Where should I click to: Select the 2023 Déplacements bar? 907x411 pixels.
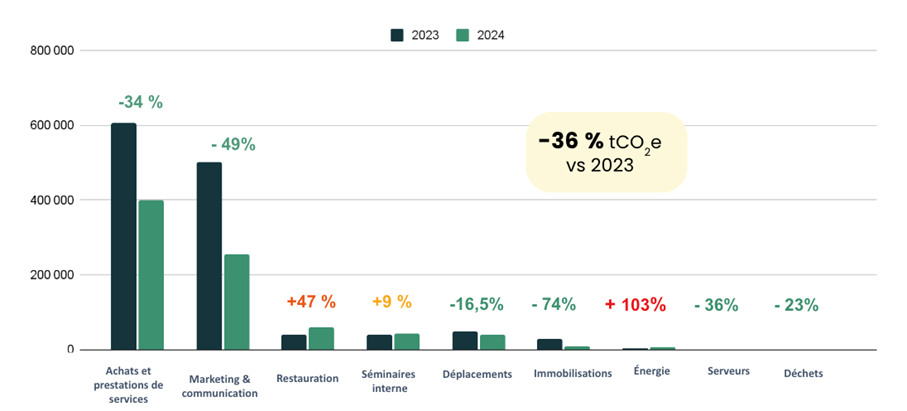(x=465, y=340)
